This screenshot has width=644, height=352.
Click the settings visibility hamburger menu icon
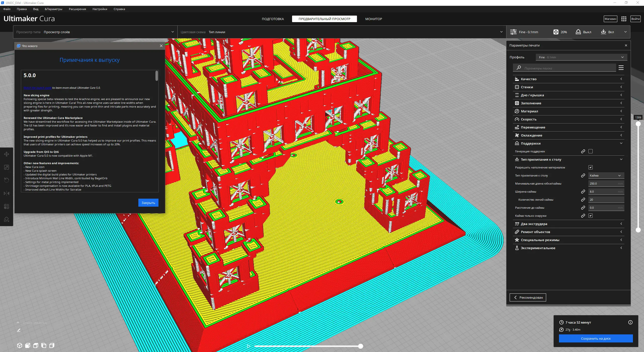click(621, 68)
